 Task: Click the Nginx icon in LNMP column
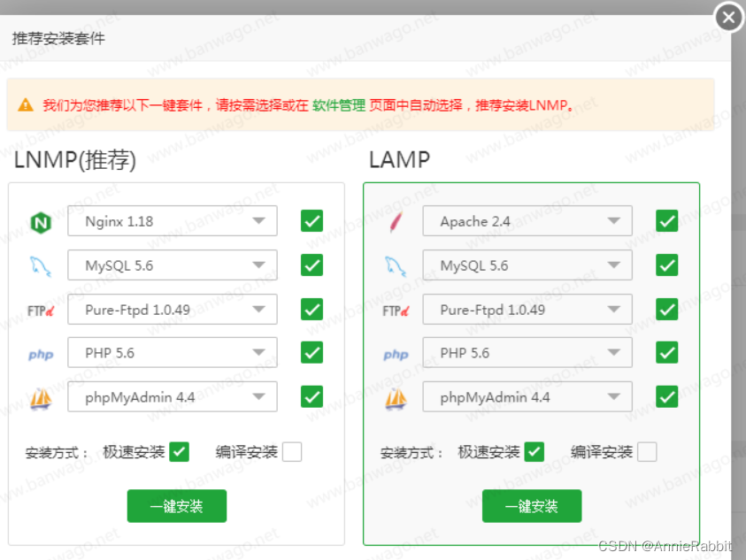pos(40,220)
